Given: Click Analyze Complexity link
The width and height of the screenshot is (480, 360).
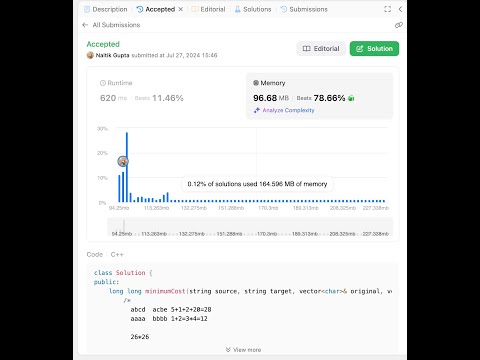Looking at the screenshot, I should 288,110.
